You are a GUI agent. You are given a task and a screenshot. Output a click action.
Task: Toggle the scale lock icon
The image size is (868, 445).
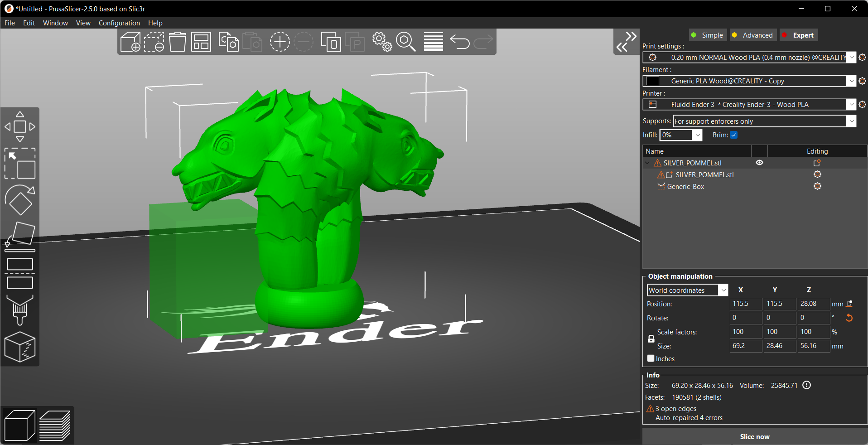click(651, 339)
